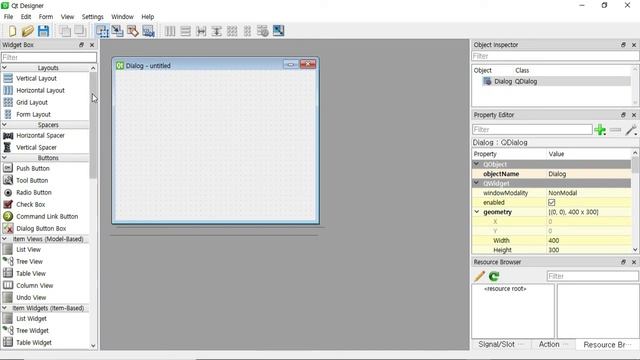Screen dimensions: 640x360
Task: Open the Window menu
Action: pyautogui.click(x=122, y=17)
